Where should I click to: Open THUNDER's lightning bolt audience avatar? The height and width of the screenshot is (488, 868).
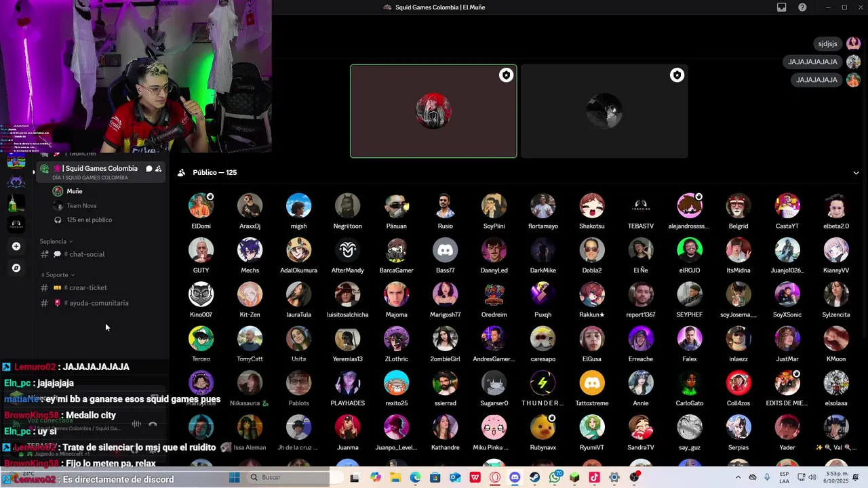pos(542,383)
